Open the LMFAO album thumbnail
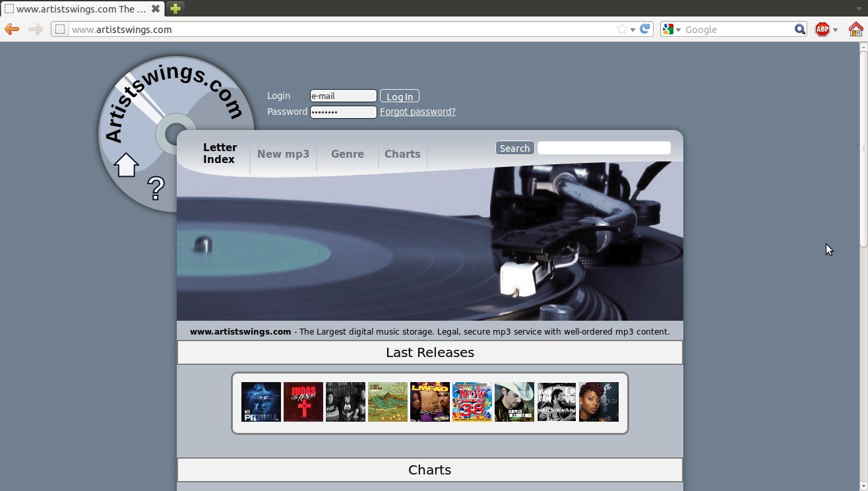This screenshot has width=868, height=491. click(430, 402)
